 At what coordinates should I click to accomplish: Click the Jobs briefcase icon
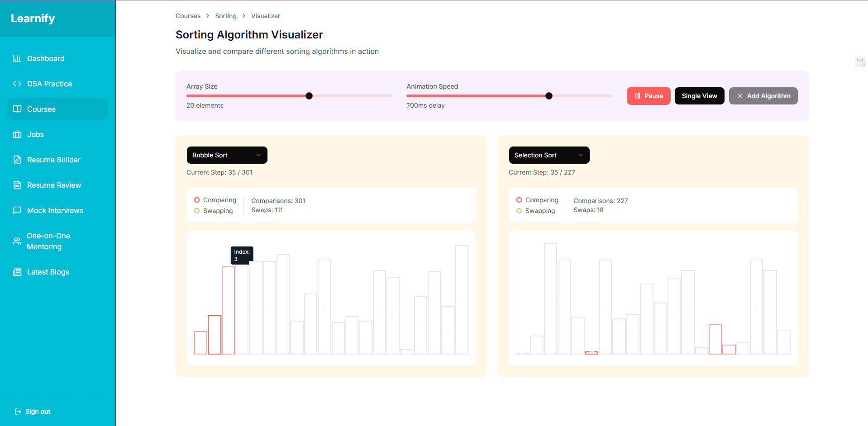tap(17, 134)
